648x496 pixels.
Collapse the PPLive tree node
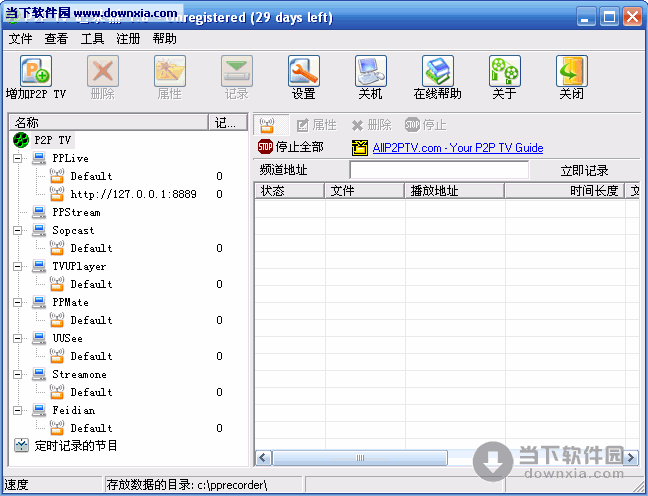click(17, 158)
